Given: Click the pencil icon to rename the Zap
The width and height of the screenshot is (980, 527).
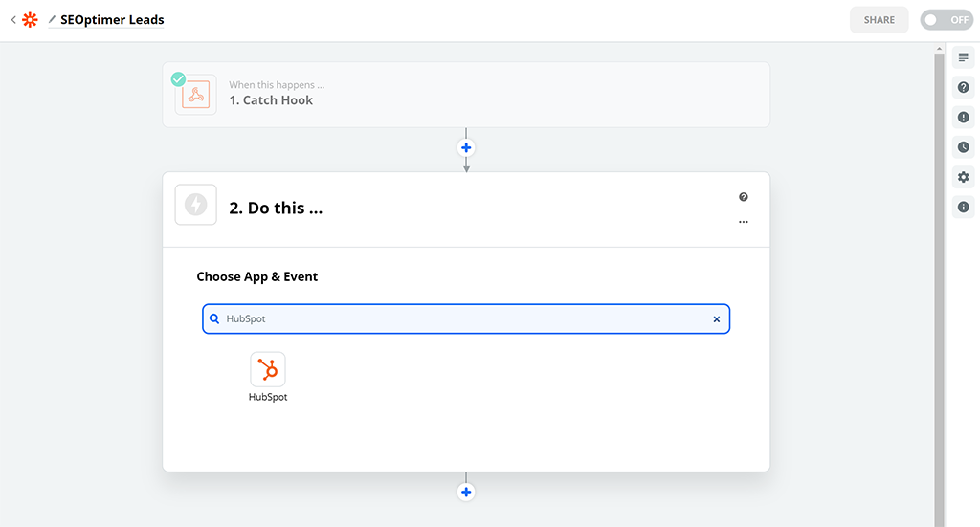Looking at the screenshot, I should 52,19.
